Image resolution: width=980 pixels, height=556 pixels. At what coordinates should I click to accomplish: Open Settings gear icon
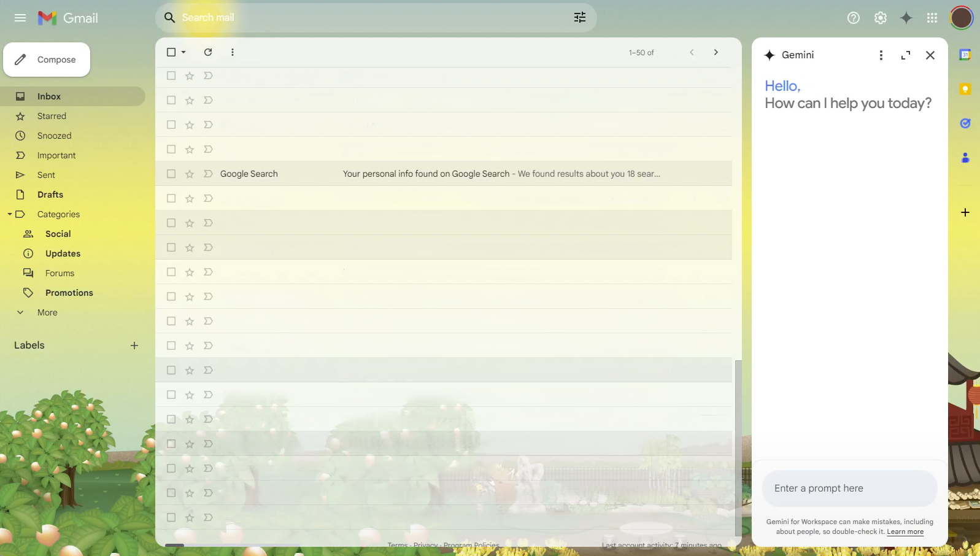[x=881, y=18]
